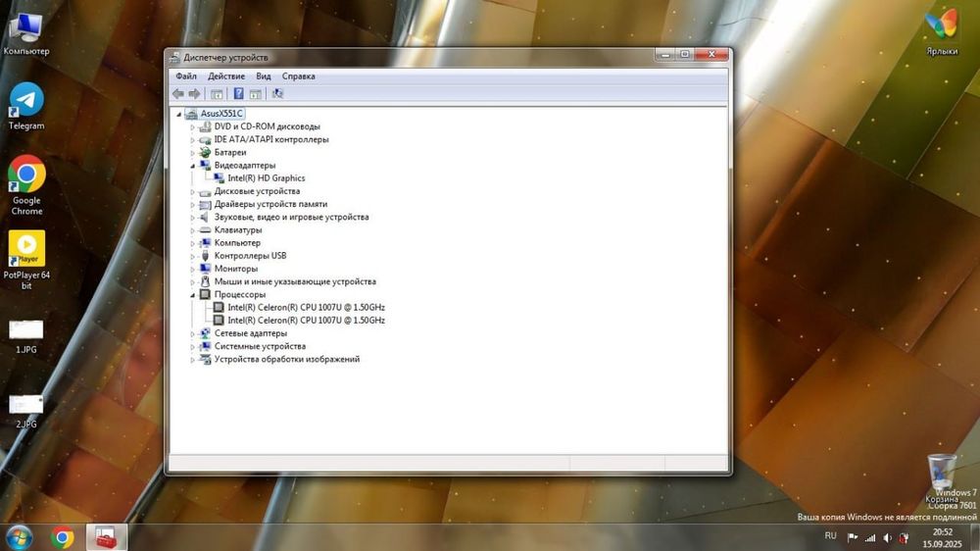The height and width of the screenshot is (551, 980).
Task: Click the mouse devices category icon
Action: pyautogui.click(x=205, y=281)
